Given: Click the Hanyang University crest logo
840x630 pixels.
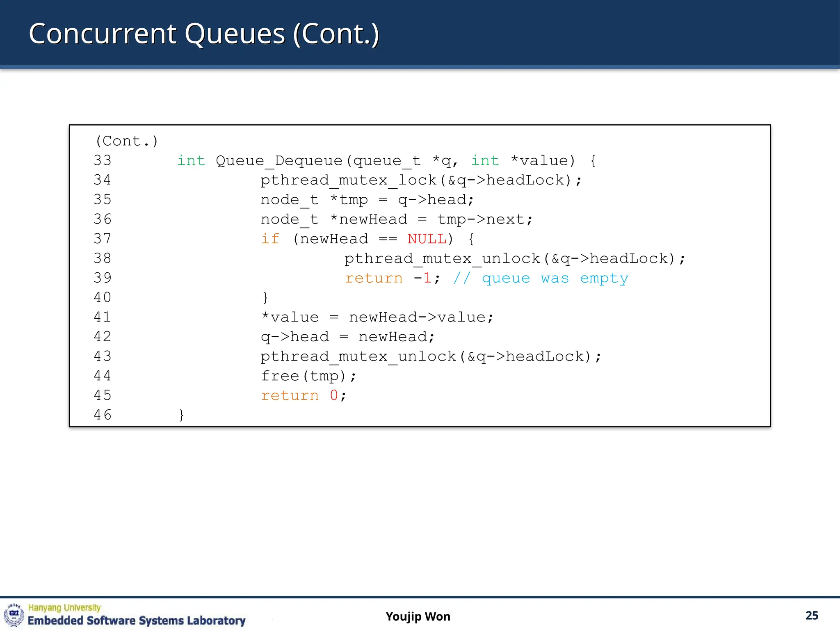Looking at the screenshot, I should pyautogui.click(x=14, y=615).
